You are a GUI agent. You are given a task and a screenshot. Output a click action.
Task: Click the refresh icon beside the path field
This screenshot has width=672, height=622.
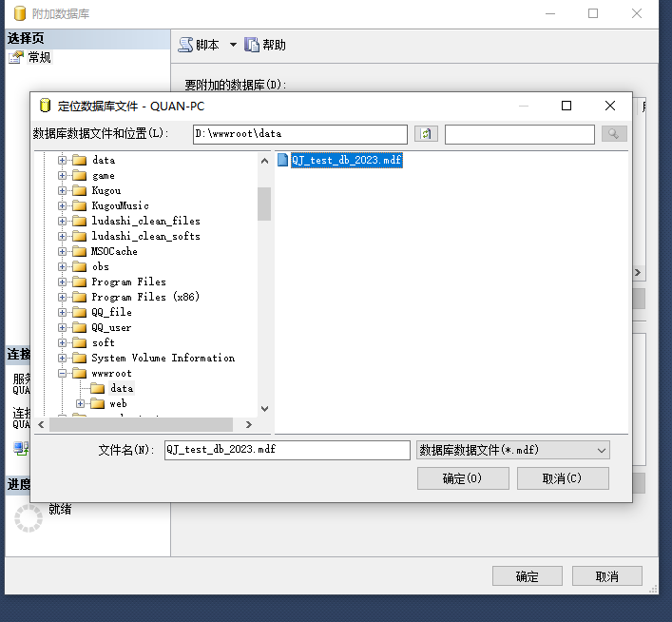point(426,134)
